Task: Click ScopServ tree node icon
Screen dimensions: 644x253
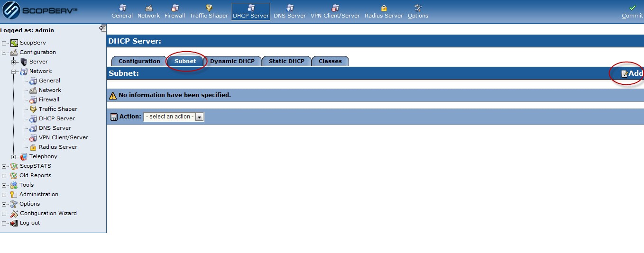Action: 14,43
